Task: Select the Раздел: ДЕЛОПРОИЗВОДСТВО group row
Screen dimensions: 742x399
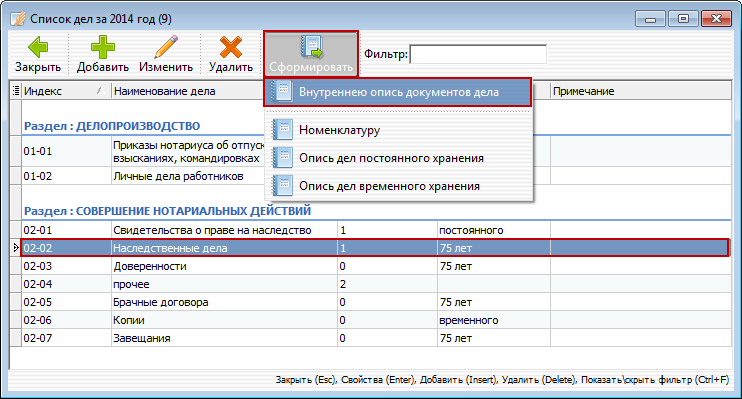Action: [x=377, y=126]
